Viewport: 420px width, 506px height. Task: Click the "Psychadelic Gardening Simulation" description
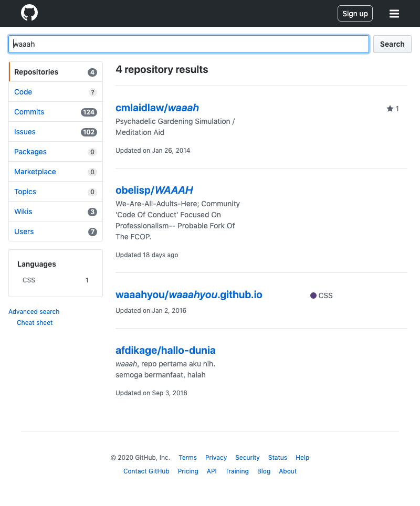pyautogui.click(x=175, y=127)
